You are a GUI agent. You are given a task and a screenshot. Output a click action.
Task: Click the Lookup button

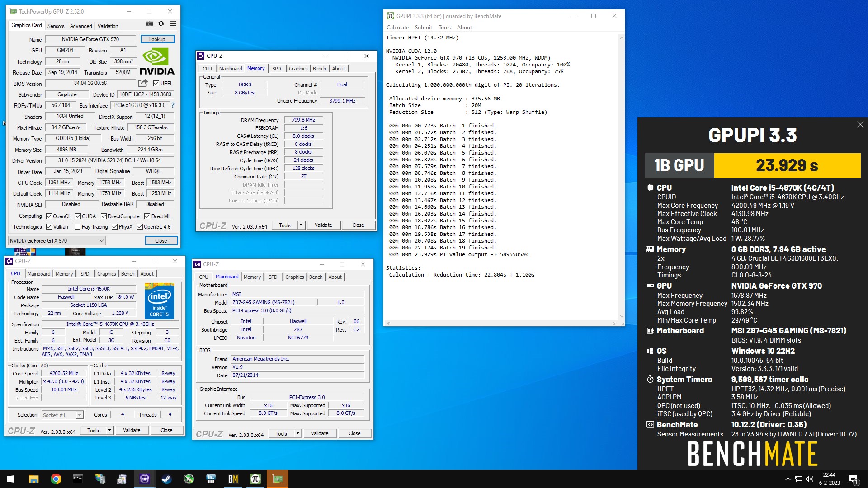(x=157, y=39)
